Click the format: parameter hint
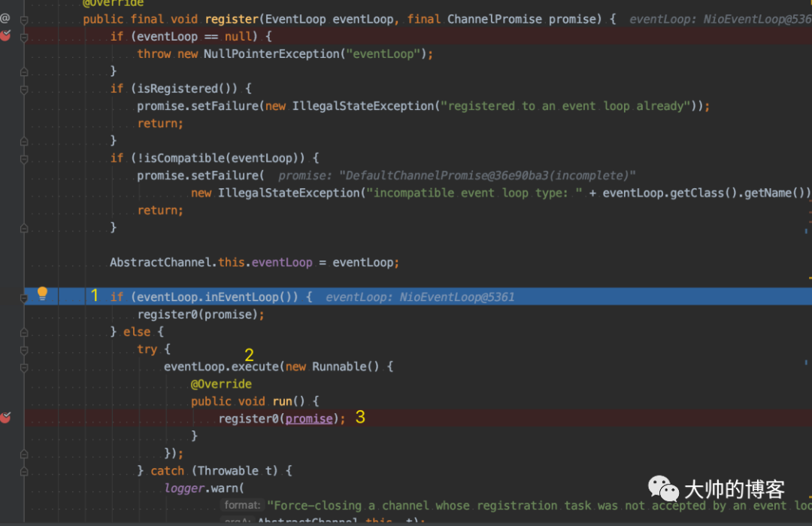This screenshot has height=526, width=812. pyautogui.click(x=242, y=505)
